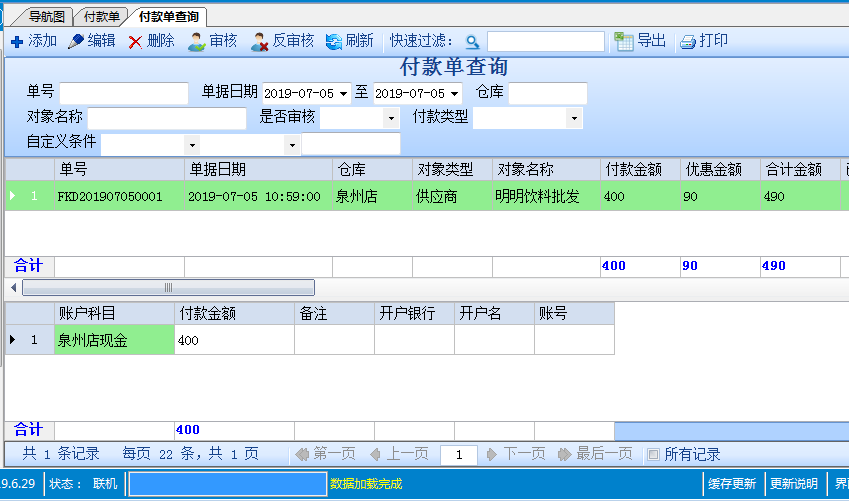Click into the 对象名称 input field
Viewport: 849px width, 501px height.
tap(167, 118)
